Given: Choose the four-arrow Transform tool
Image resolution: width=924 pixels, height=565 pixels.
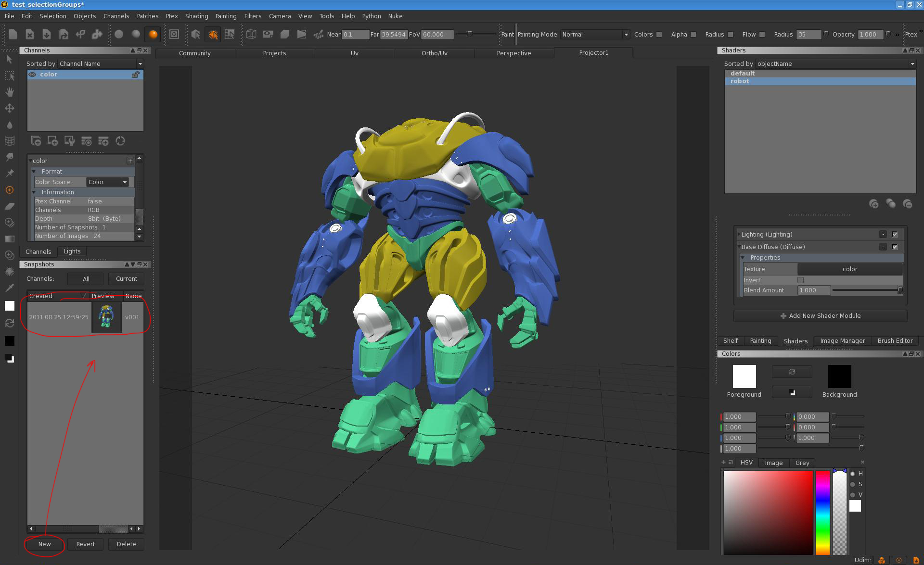Looking at the screenshot, I should click(x=9, y=108).
